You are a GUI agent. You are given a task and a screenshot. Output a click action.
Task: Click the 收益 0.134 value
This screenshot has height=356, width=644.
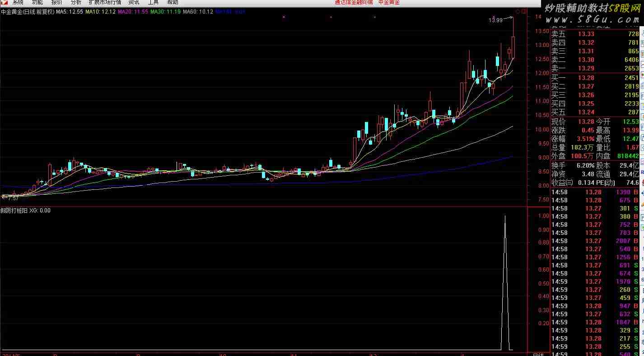[x=585, y=183]
